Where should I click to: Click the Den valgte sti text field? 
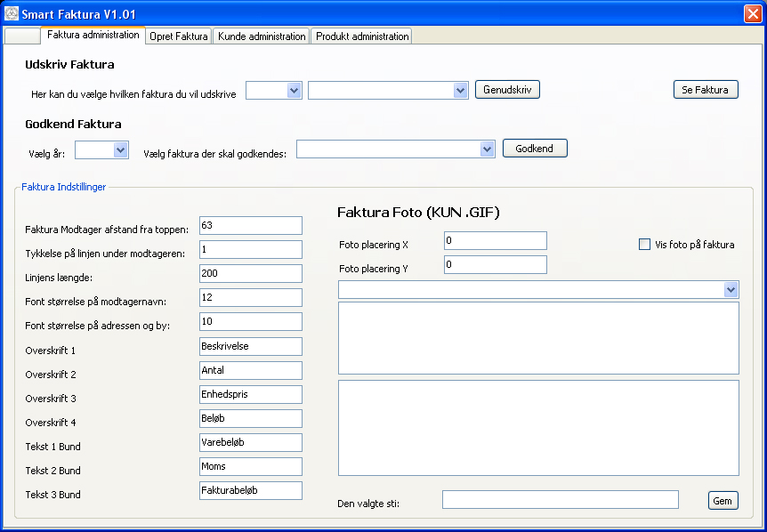pyautogui.click(x=561, y=500)
